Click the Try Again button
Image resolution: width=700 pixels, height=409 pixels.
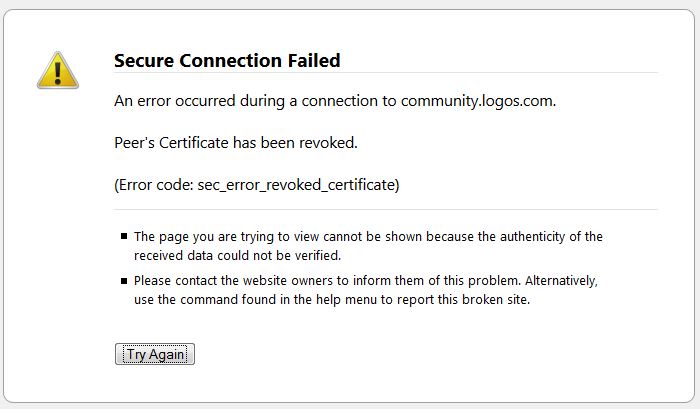click(x=155, y=354)
